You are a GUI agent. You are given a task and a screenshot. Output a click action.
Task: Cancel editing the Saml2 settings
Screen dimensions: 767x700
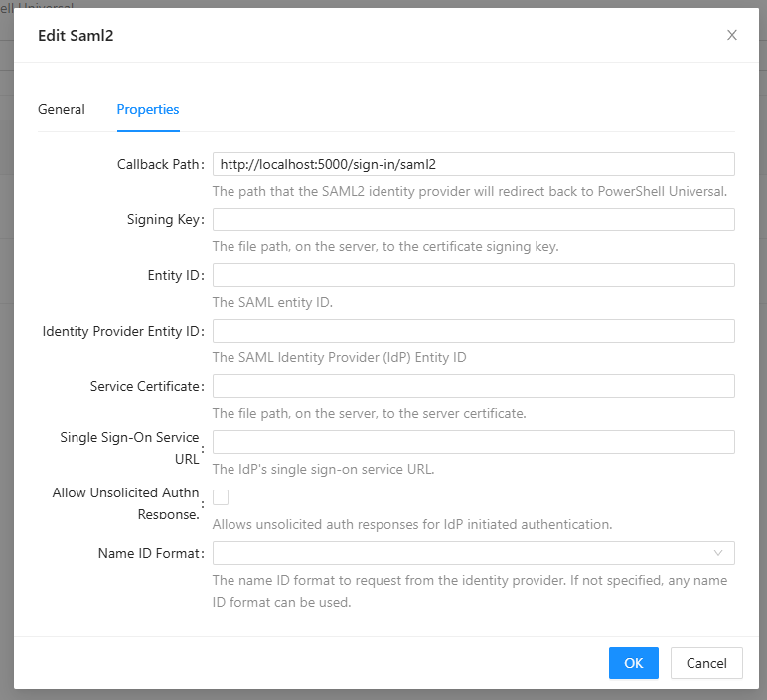coord(706,663)
